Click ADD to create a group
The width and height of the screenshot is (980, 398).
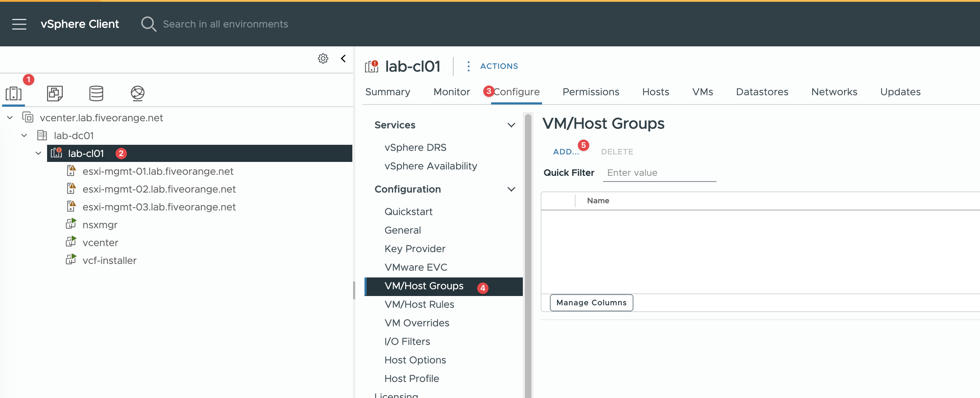tap(565, 152)
